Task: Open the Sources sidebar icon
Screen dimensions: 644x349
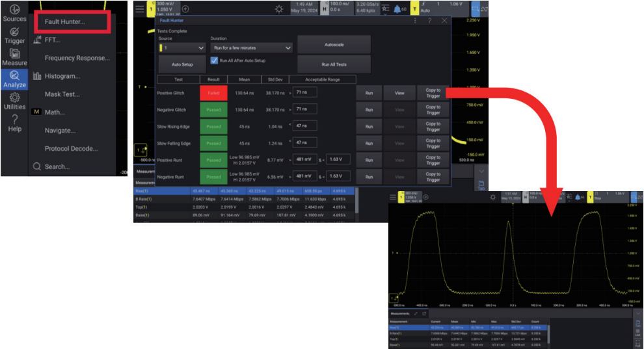Action: click(x=14, y=12)
